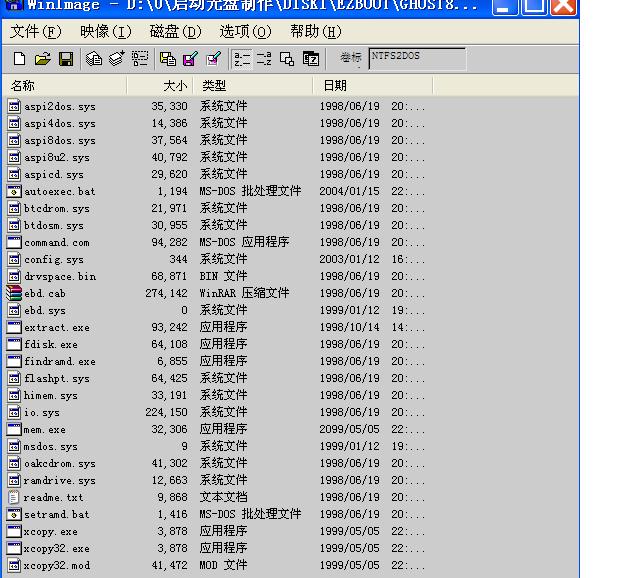The height and width of the screenshot is (578, 640).
Task: Select the command.com application icon
Action: point(14,242)
